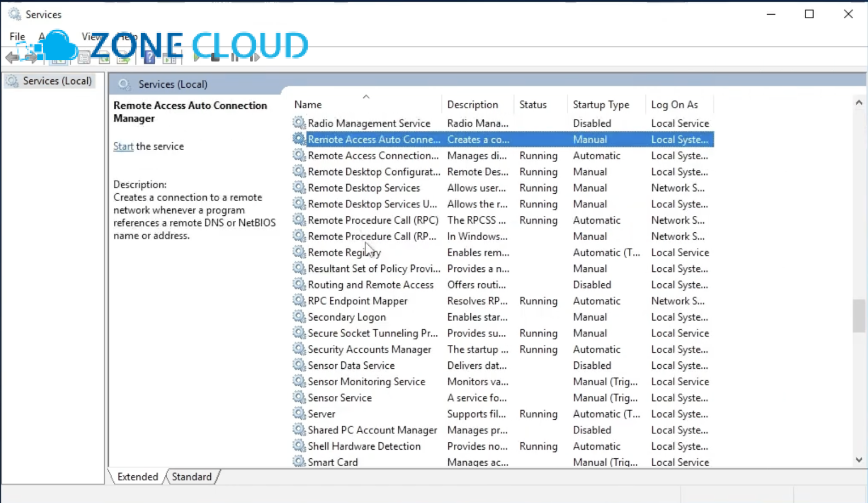Open the File menu
This screenshot has width=868, height=503.
17,37
